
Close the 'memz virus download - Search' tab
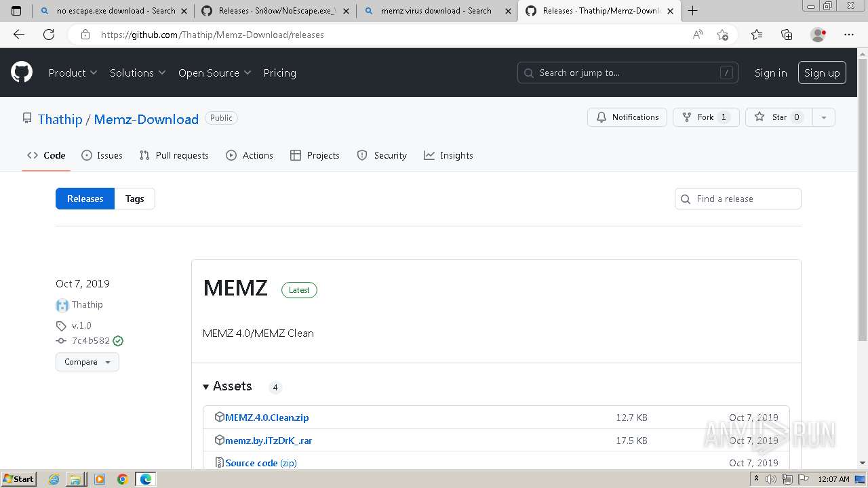click(507, 11)
